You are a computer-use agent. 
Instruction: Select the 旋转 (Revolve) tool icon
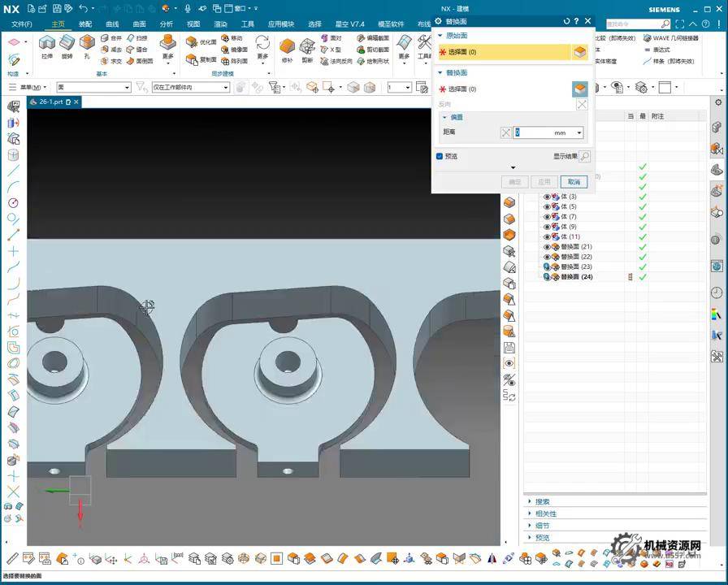pos(67,43)
